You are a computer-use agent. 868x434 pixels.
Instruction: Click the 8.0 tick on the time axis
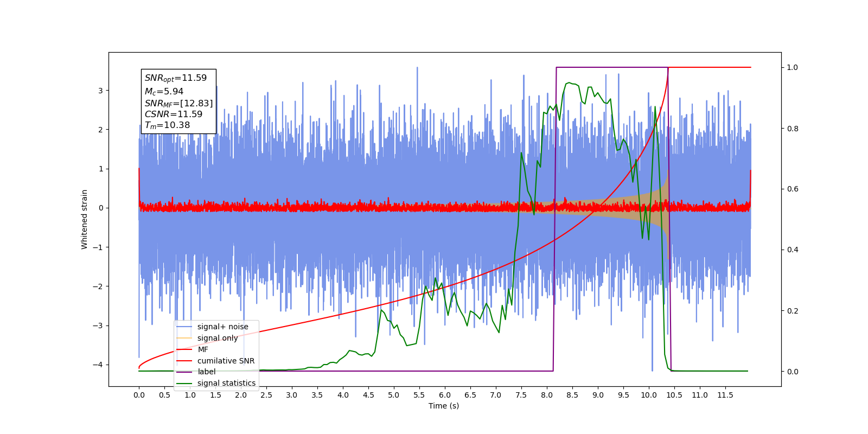(x=547, y=395)
